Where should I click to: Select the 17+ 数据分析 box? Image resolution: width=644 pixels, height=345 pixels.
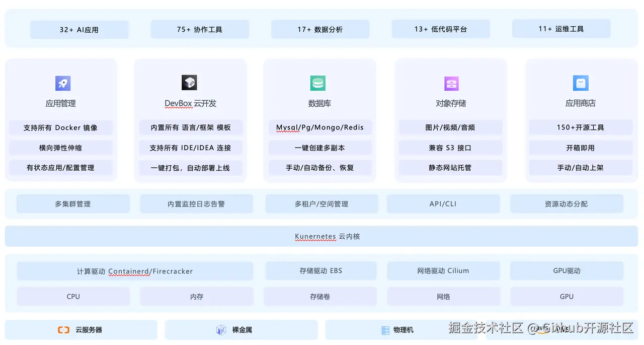320,29
